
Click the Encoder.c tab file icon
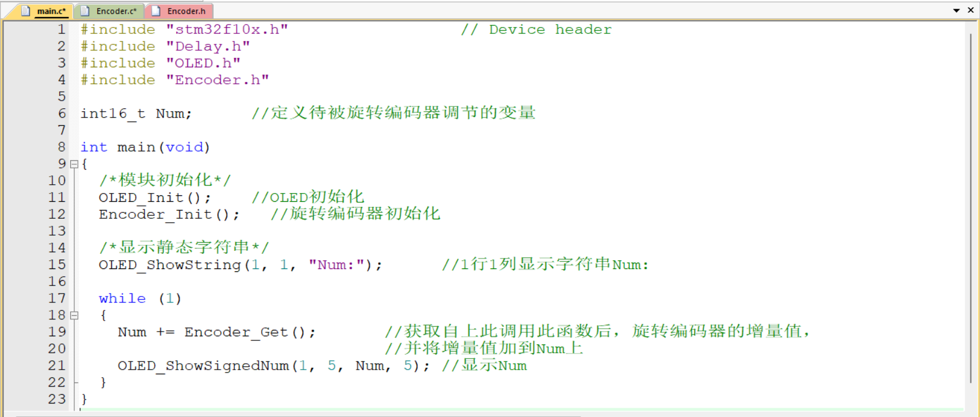[85, 11]
